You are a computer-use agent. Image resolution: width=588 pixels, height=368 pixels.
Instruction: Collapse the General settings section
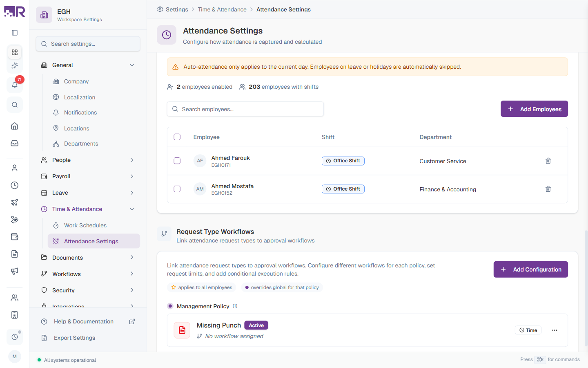[132, 65]
